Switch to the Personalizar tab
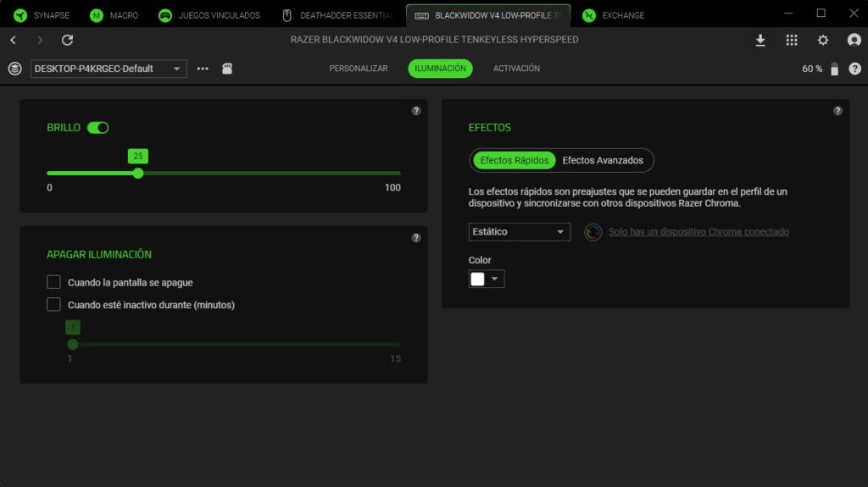 [359, 69]
